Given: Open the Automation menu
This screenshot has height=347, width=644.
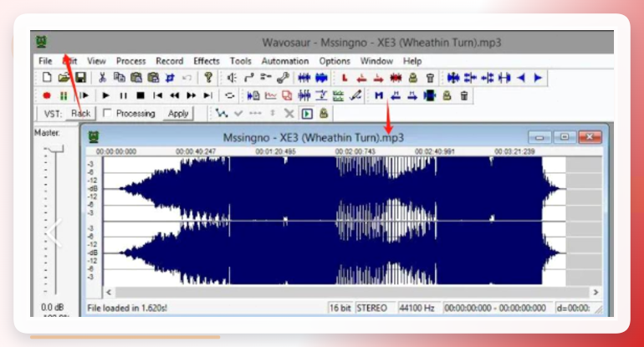Looking at the screenshot, I should 285,61.
